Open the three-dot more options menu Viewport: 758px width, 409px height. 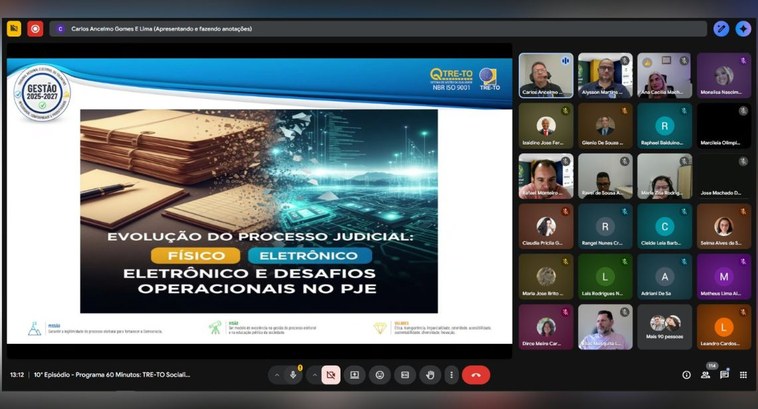[x=452, y=375]
